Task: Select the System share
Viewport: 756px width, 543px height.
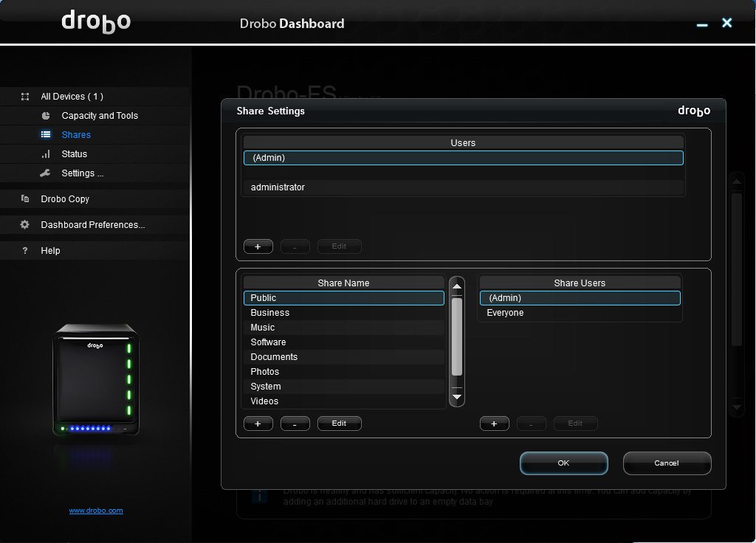Action: tap(344, 387)
